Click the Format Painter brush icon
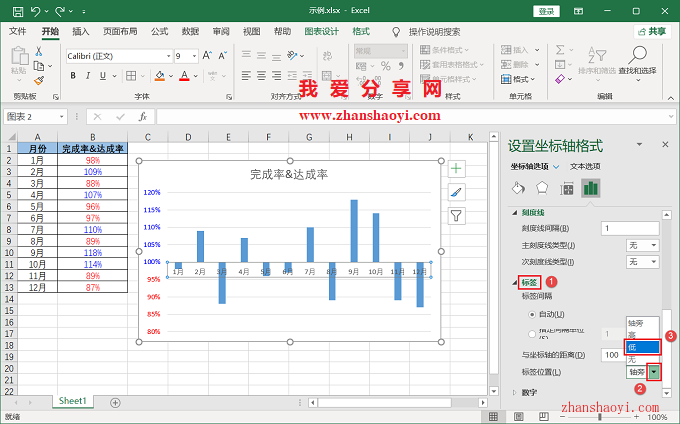Viewport: 680px width, 424px height. point(39,80)
